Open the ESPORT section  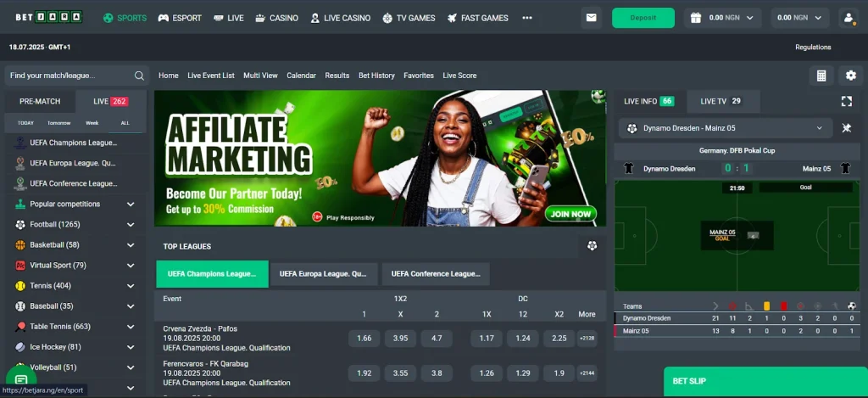click(180, 18)
